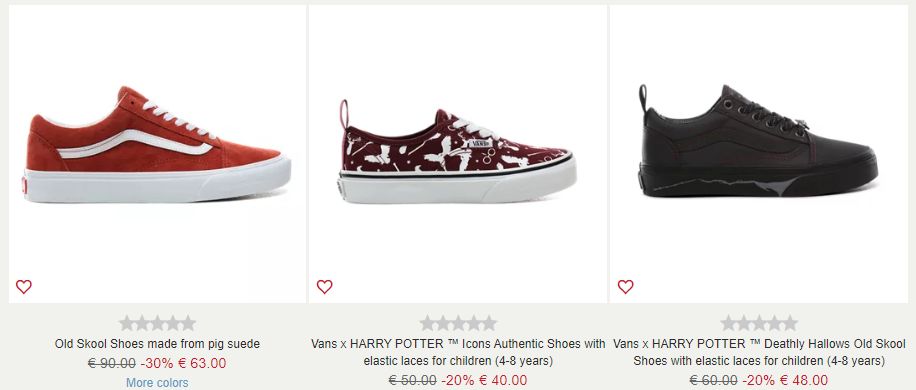Expand 'More colors' under Old Skool shoe
The image size is (916, 390).
(x=157, y=383)
